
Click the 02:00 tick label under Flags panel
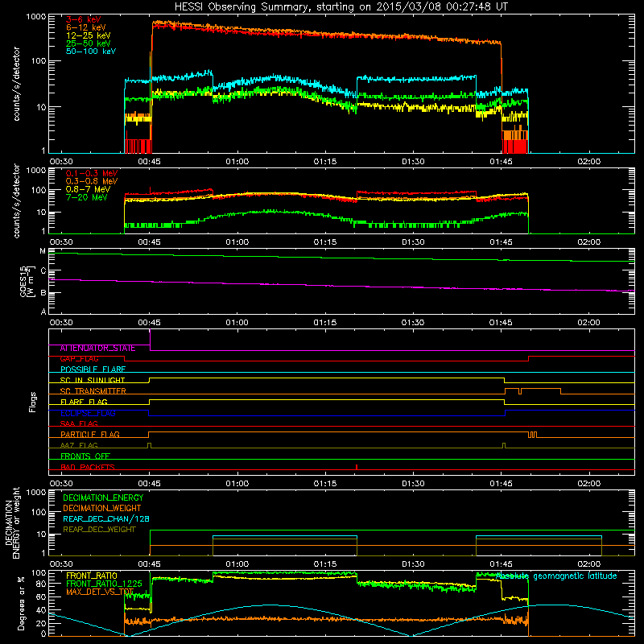(588, 484)
